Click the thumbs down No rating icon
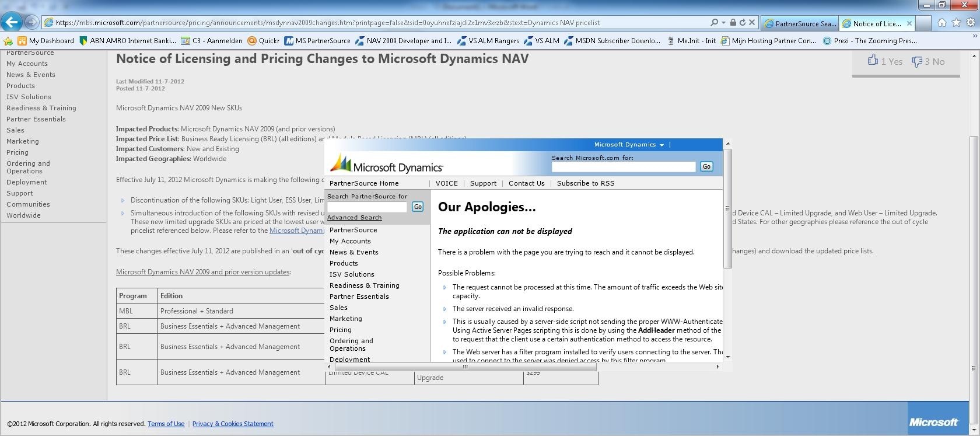Screen dimensions: 980x436 click(x=916, y=61)
